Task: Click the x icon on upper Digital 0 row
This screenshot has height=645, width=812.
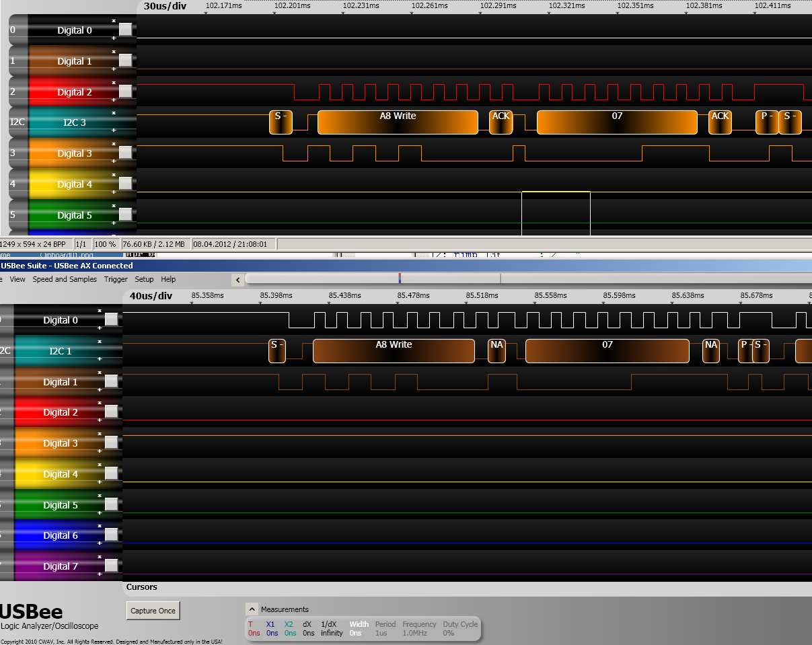Action: 114,21
